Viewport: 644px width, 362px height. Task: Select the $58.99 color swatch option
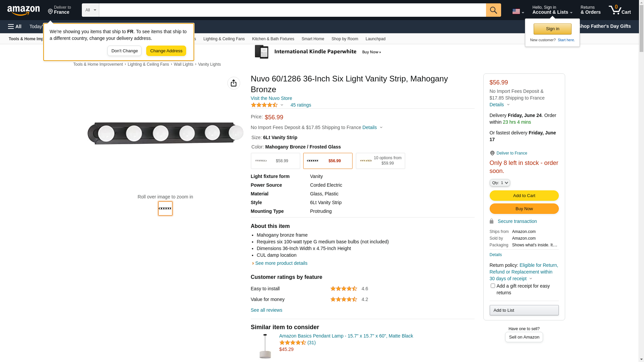275,161
